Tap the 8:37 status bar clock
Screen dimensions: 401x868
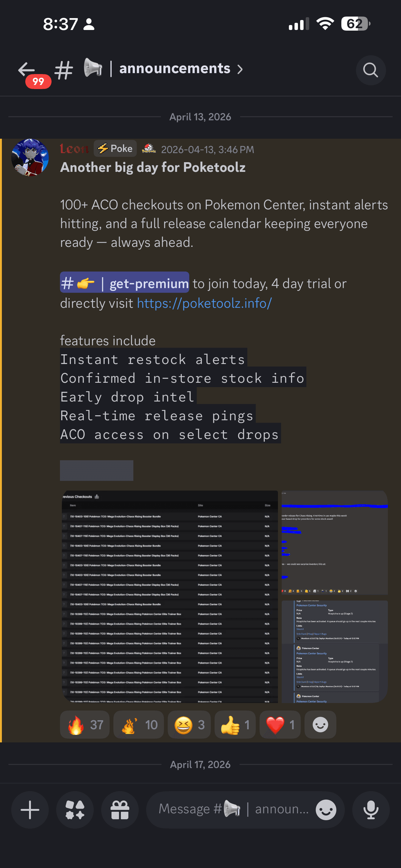click(x=61, y=24)
